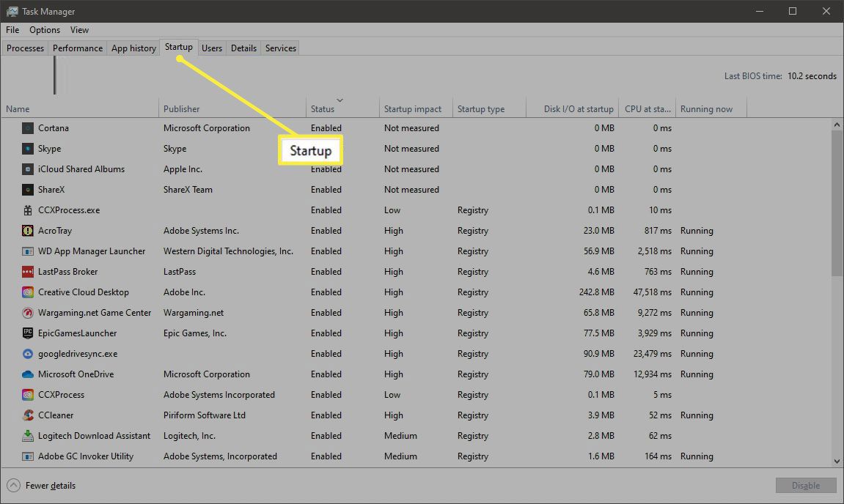Sort by the Publisher column header
844x504 pixels.
[x=232, y=108]
